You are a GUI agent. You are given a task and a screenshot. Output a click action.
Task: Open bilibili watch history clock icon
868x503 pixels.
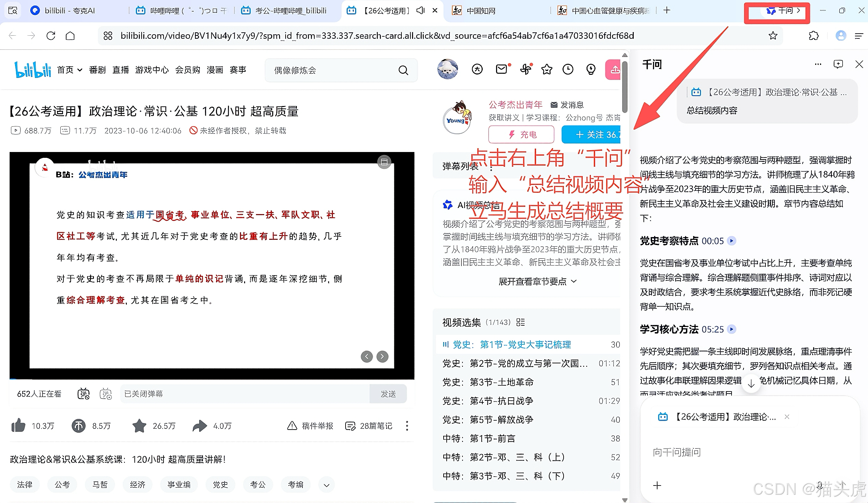568,69
